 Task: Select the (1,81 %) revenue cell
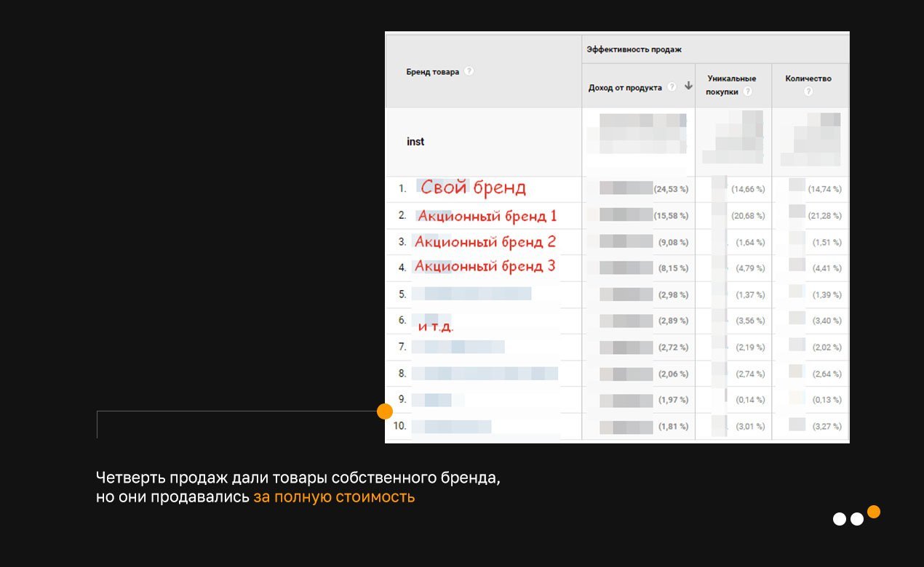tap(673, 426)
